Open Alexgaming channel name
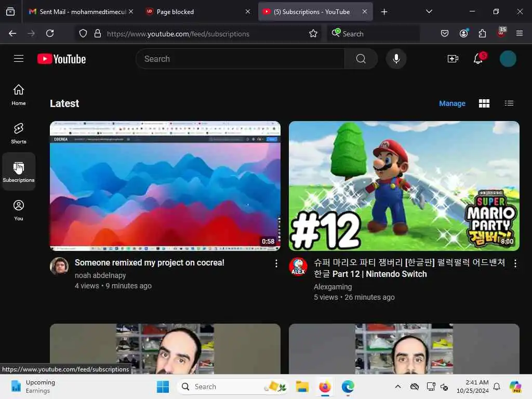Viewport: 532px width, 399px height. 333,287
